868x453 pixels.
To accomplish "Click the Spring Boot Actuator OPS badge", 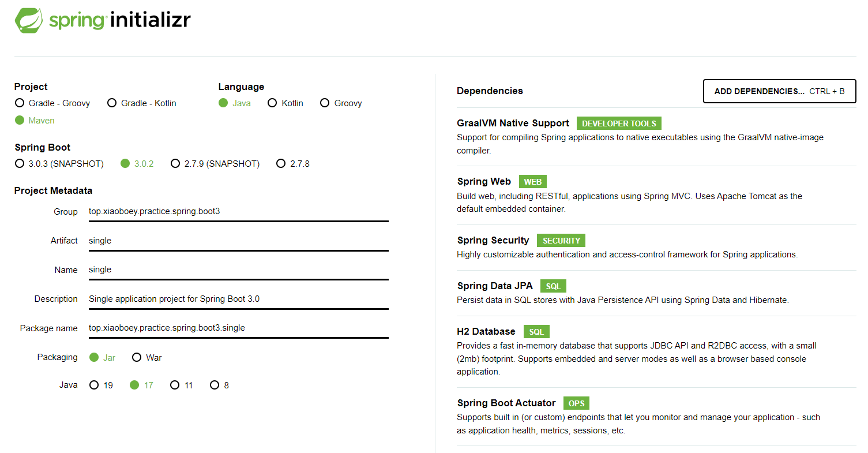I will coord(576,403).
